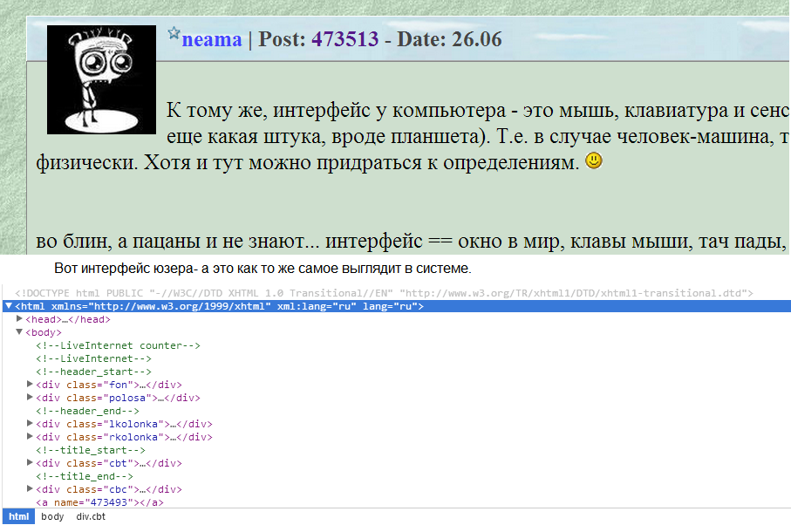
Task: Expand the div class "rkolonka" node
Action: [x=30, y=437]
